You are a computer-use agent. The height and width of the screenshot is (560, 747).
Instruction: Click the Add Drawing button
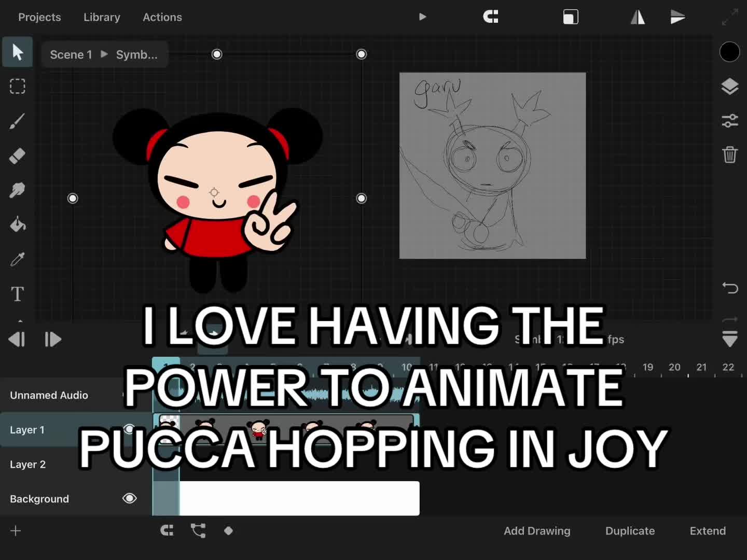(x=537, y=530)
